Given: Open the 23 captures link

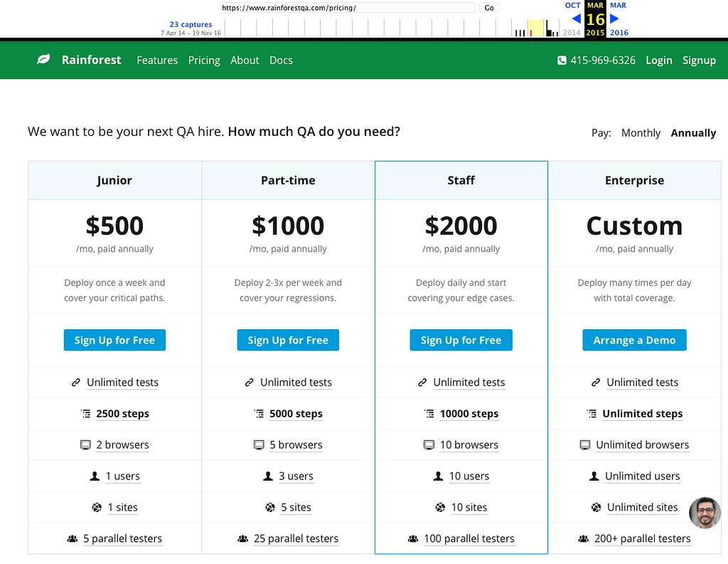Looking at the screenshot, I should pos(191,24).
